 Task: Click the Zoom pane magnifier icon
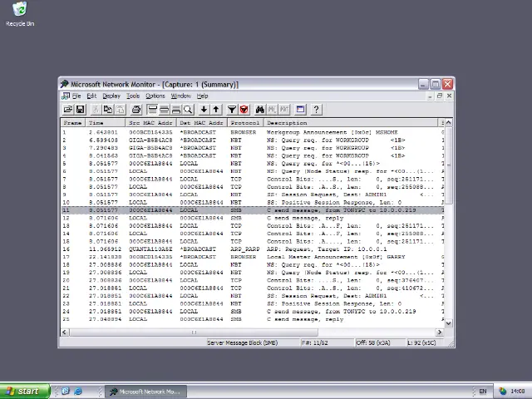point(188,109)
